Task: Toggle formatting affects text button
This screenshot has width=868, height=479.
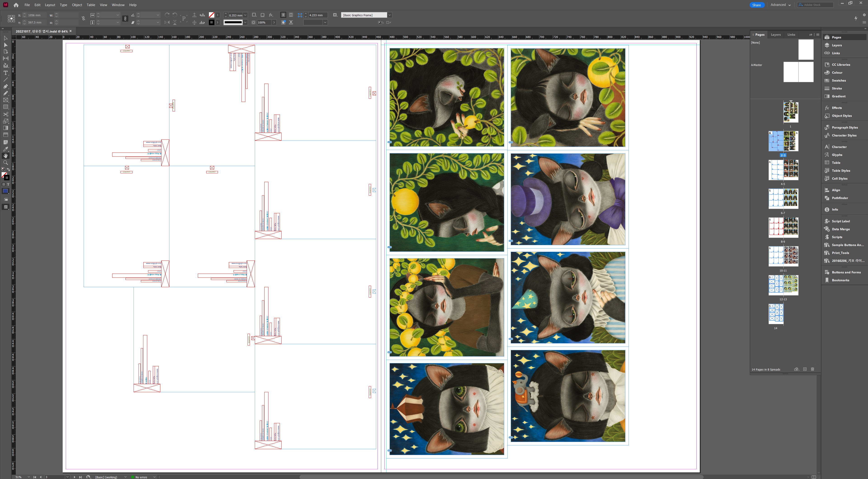Action: (x=8, y=184)
